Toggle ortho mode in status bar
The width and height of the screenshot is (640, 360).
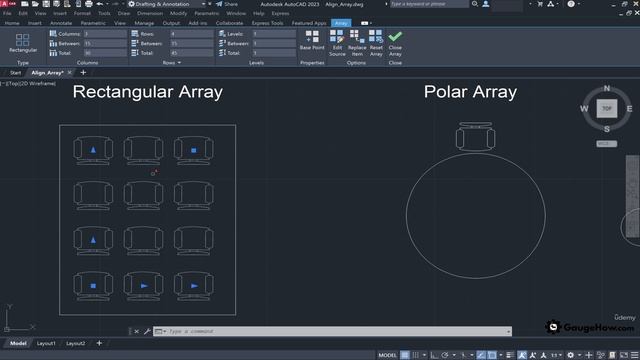click(x=434, y=355)
